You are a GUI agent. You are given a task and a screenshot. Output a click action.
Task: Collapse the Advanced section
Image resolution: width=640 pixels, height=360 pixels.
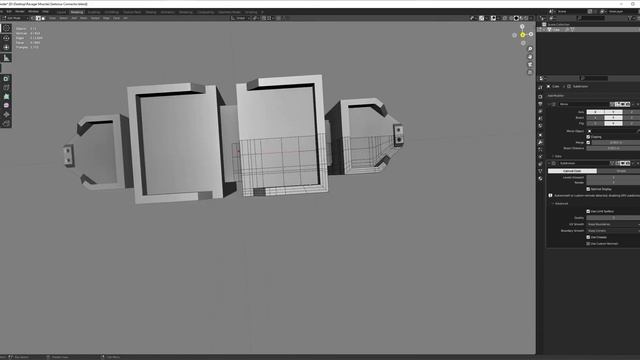tap(560, 203)
